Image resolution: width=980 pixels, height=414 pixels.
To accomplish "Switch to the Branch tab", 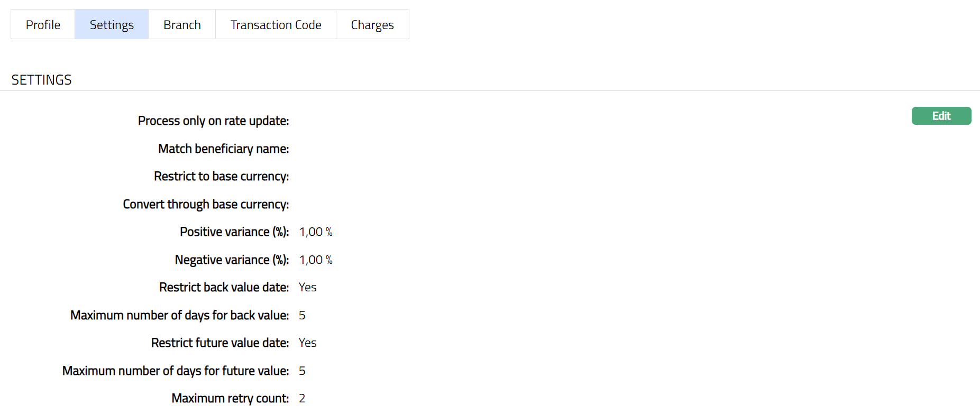I will coord(182,25).
